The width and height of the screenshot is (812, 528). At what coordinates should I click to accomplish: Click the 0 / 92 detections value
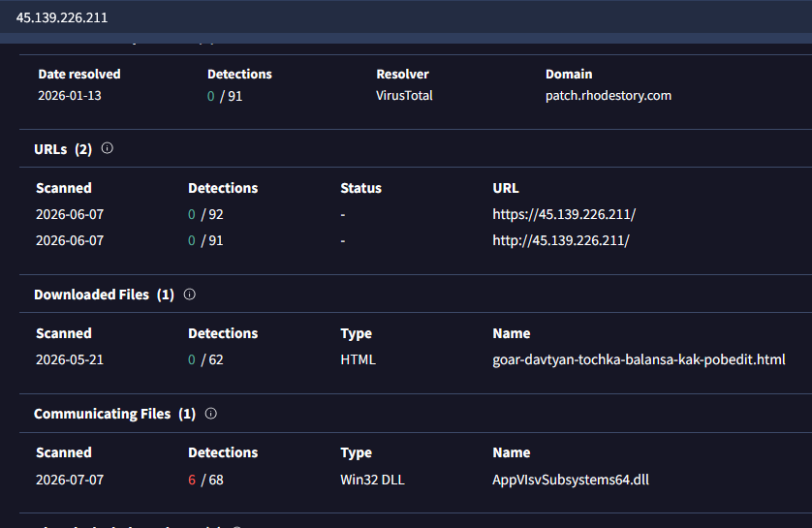(205, 214)
